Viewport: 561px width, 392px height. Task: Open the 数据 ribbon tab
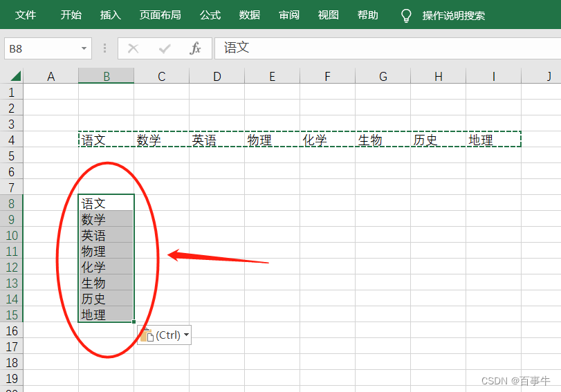click(x=250, y=15)
